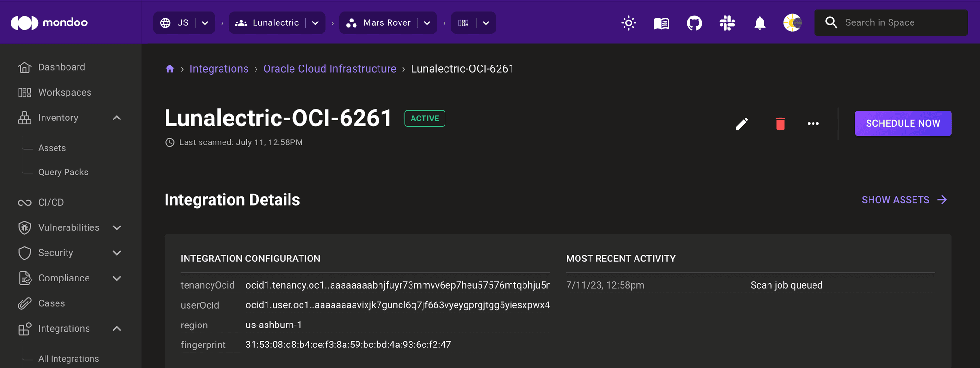Click the Mondoo logo
The height and width of the screenshot is (368, 980).
49,22
